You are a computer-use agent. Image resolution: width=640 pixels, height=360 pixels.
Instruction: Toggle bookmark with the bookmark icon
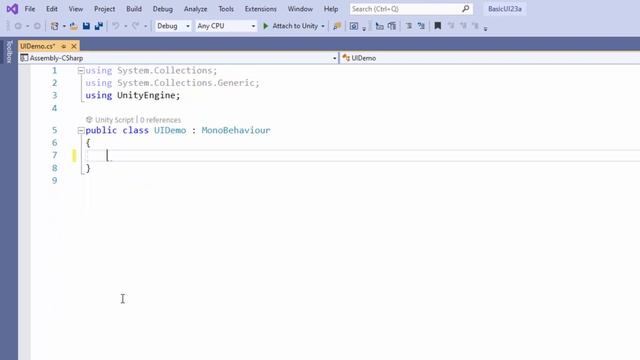point(438,26)
